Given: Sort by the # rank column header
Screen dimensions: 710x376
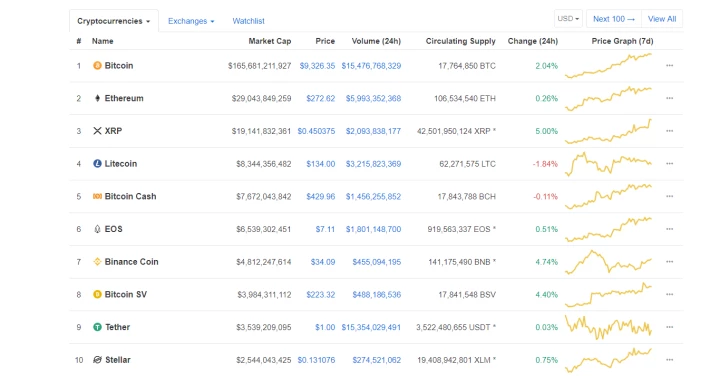Looking at the screenshot, I should pyautogui.click(x=79, y=41).
